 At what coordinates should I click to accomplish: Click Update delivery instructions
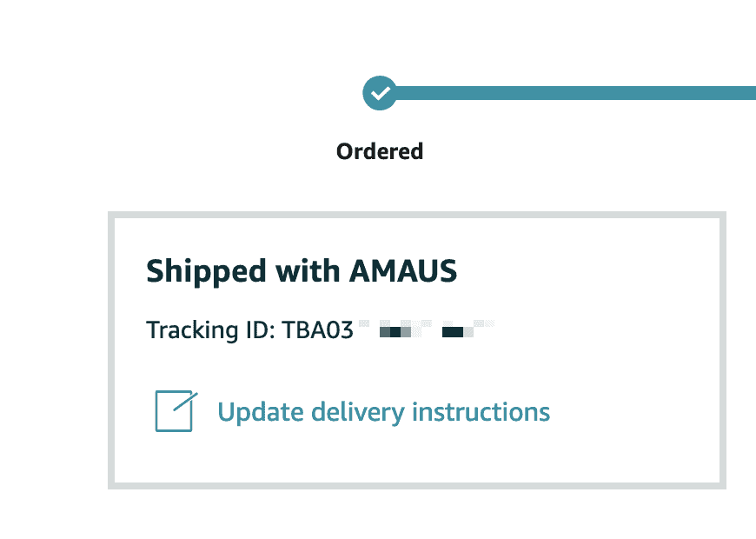tap(383, 411)
